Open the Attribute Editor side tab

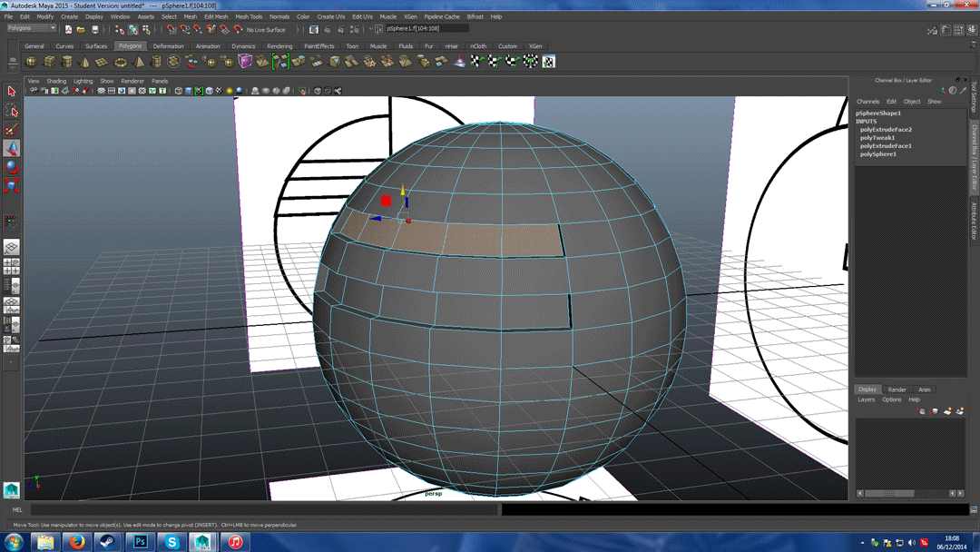pyautogui.click(x=974, y=221)
